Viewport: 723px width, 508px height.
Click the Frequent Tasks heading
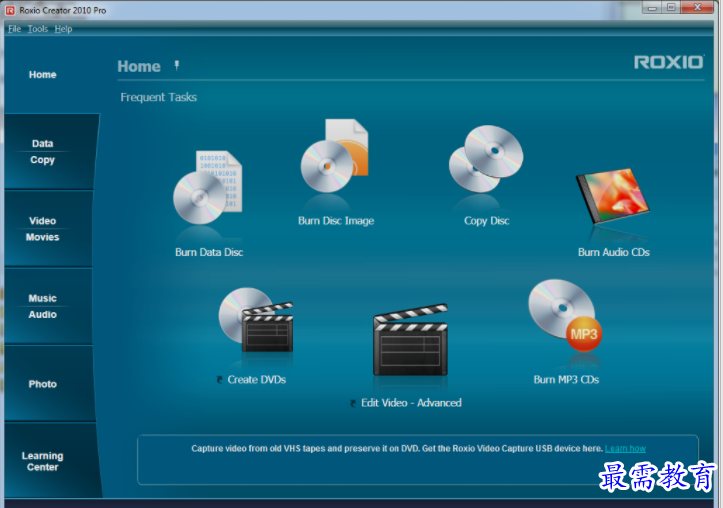[x=159, y=97]
